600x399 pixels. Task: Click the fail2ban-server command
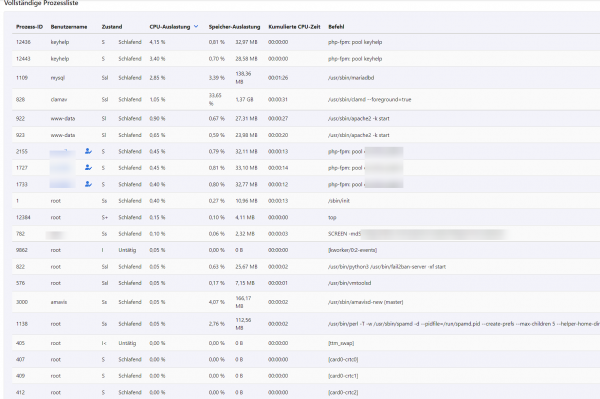click(x=387, y=267)
